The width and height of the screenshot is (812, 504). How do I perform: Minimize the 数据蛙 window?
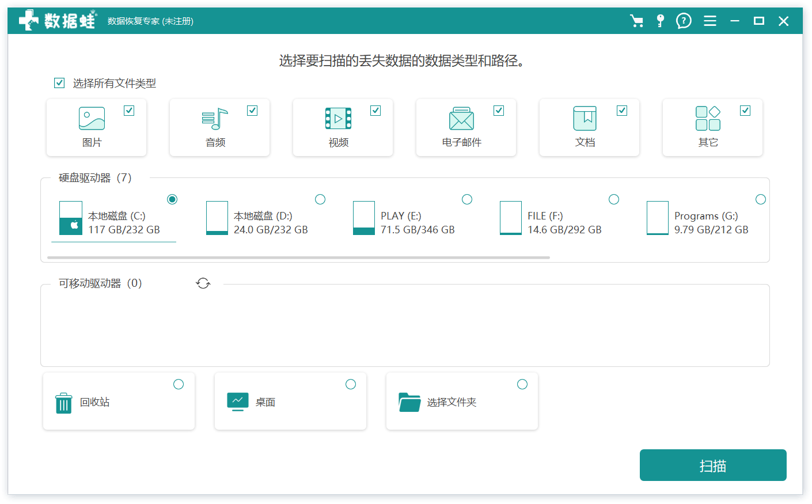tap(735, 21)
